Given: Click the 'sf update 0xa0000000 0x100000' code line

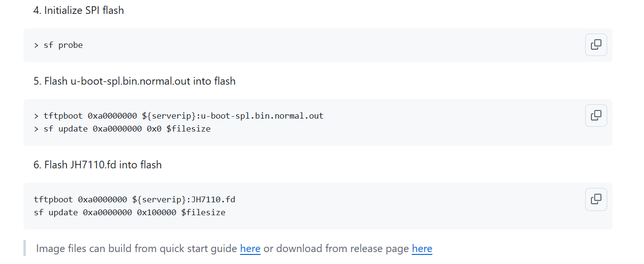Looking at the screenshot, I should (x=130, y=212).
